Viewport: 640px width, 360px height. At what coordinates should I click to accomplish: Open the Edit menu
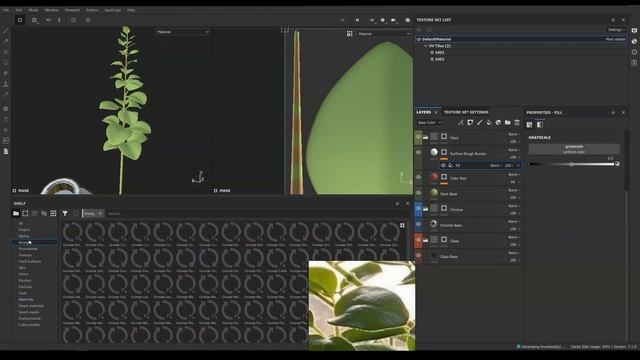19,10
